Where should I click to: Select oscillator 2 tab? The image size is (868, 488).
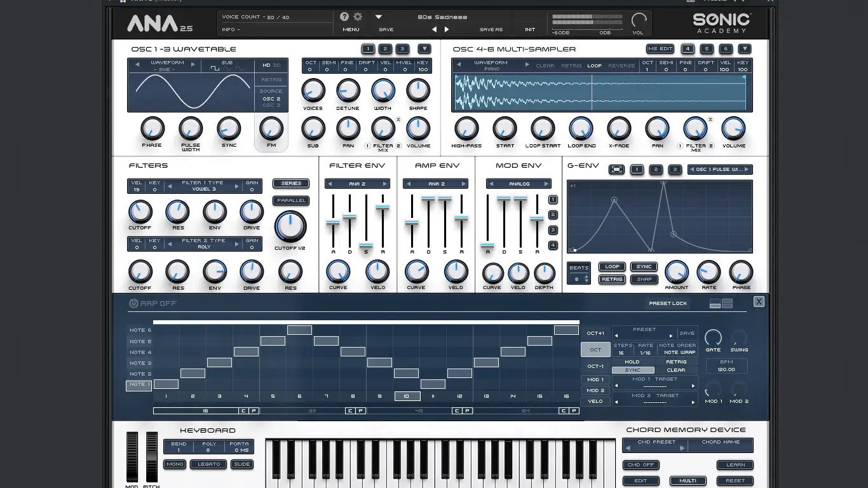click(385, 49)
